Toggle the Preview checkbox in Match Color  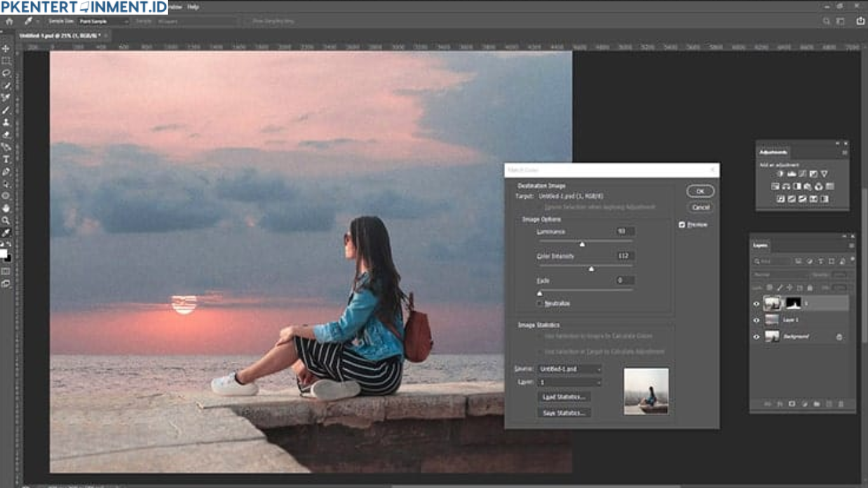pos(682,224)
